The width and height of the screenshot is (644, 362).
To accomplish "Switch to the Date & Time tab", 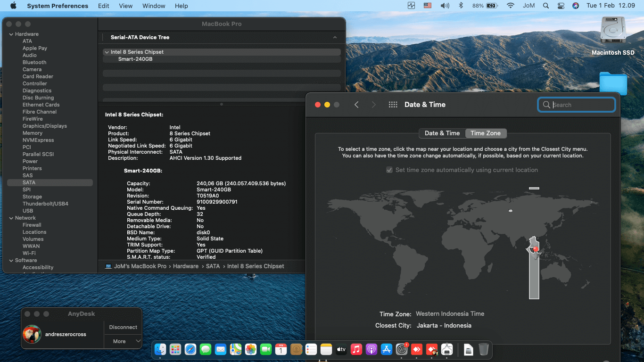I will coord(442,133).
